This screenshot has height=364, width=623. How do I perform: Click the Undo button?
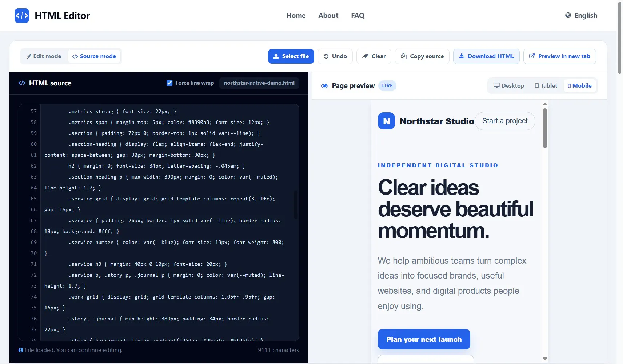click(335, 56)
